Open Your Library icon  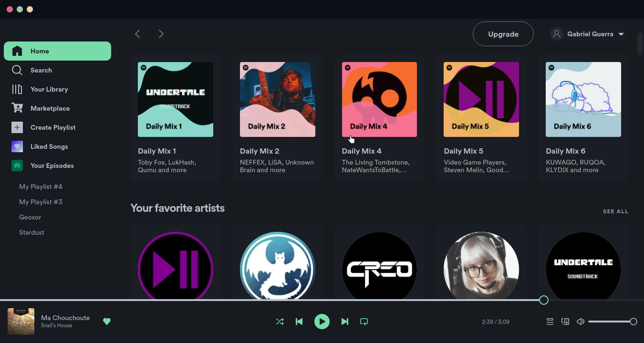[17, 89]
